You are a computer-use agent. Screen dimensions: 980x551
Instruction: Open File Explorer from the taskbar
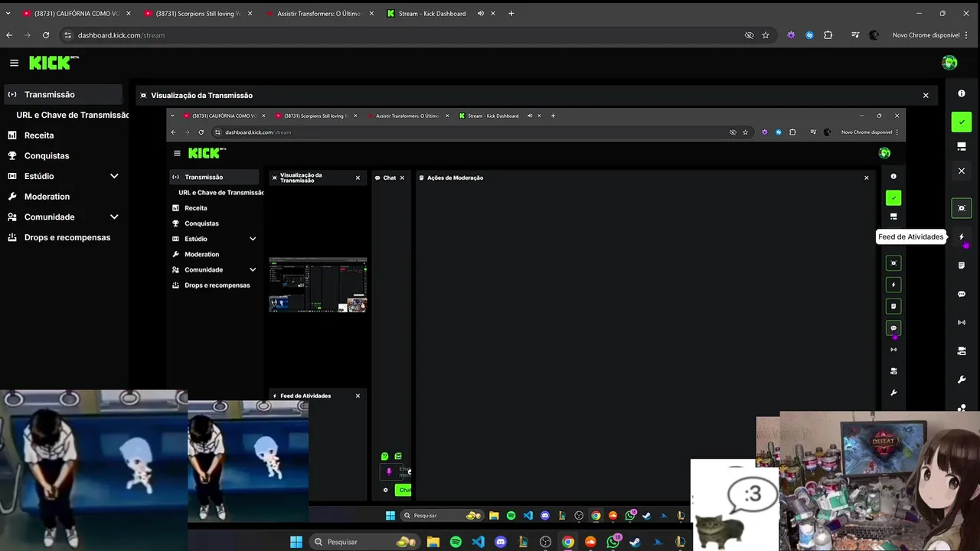tap(433, 542)
